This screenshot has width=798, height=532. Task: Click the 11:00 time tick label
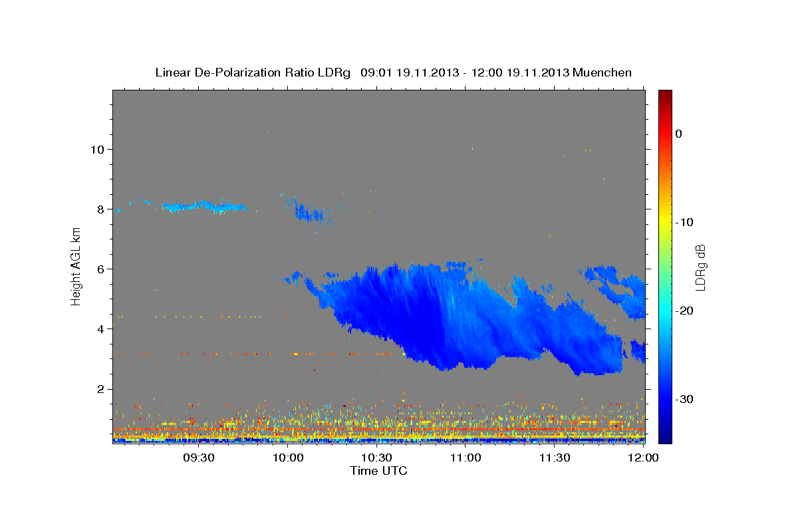point(466,458)
